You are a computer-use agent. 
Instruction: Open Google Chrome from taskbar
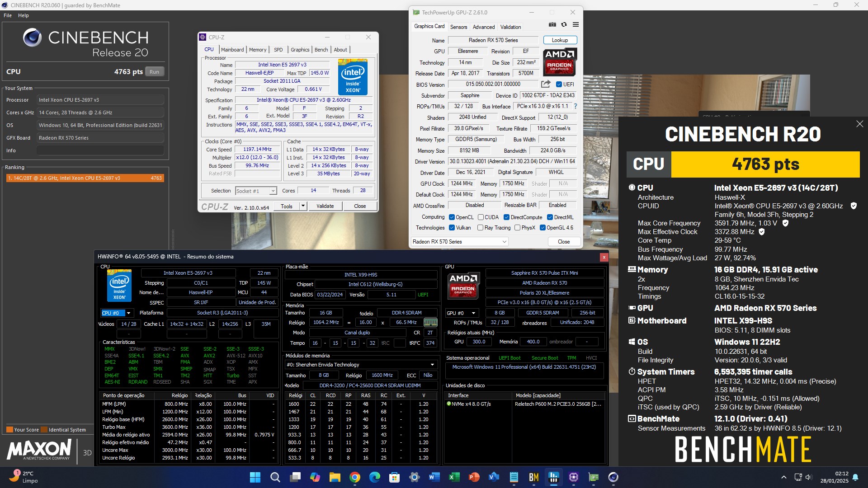pyautogui.click(x=355, y=477)
